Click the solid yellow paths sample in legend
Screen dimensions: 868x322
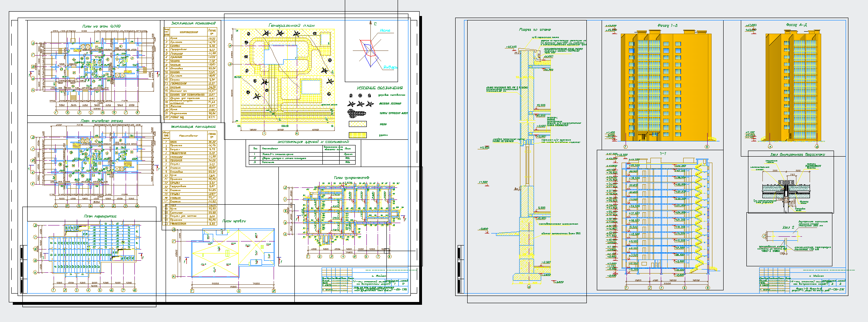[358, 135]
